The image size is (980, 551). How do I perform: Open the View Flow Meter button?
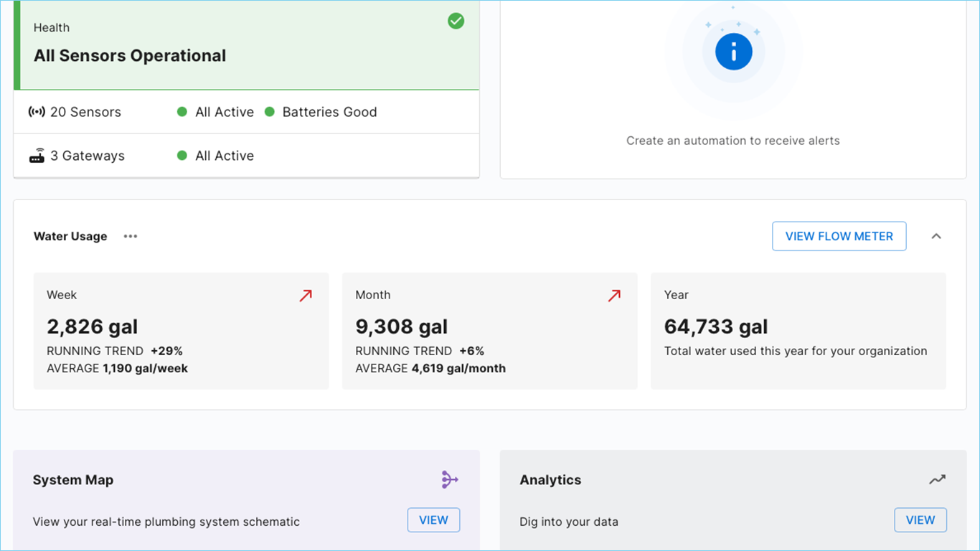point(839,236)
